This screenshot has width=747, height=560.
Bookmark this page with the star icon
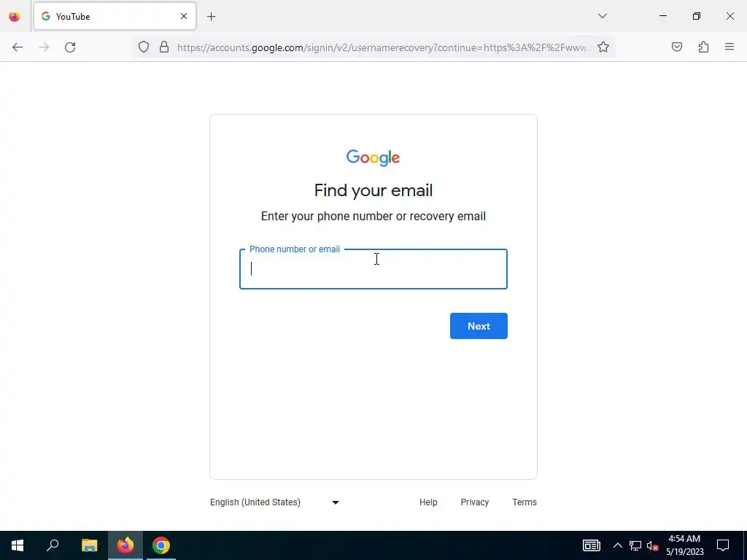point(603,47)
